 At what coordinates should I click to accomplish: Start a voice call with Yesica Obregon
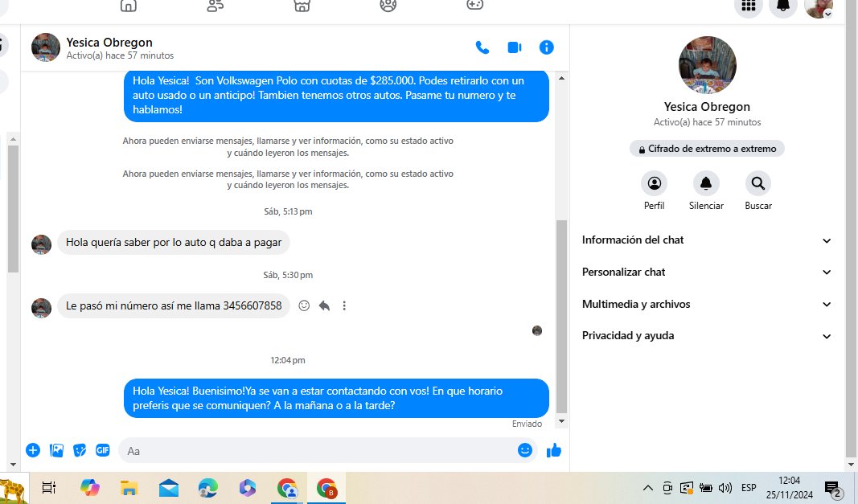pos(482,47)
